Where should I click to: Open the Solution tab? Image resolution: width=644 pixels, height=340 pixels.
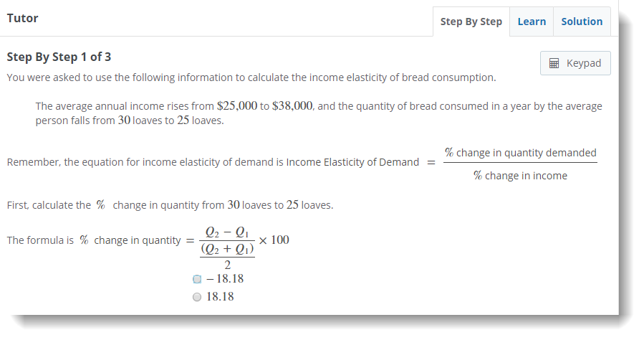point(582,22)
